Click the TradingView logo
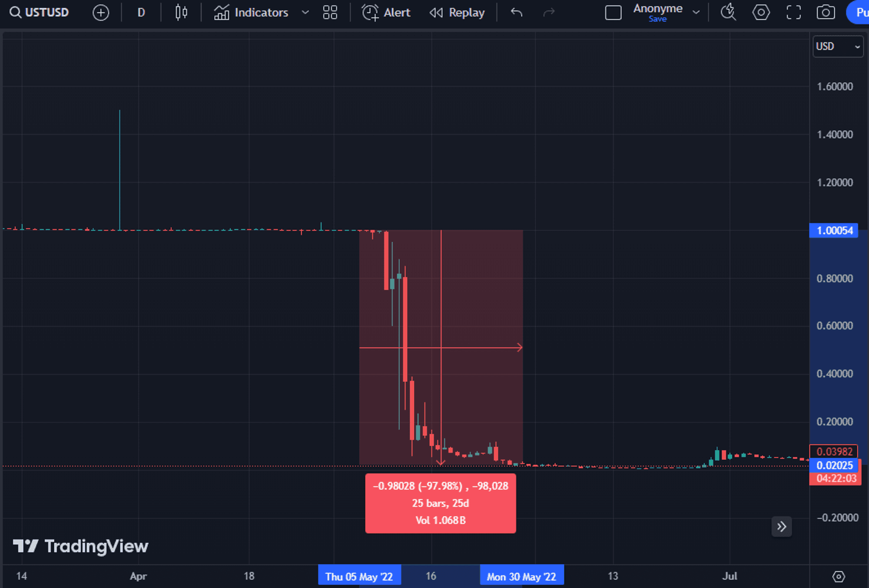 81,546
